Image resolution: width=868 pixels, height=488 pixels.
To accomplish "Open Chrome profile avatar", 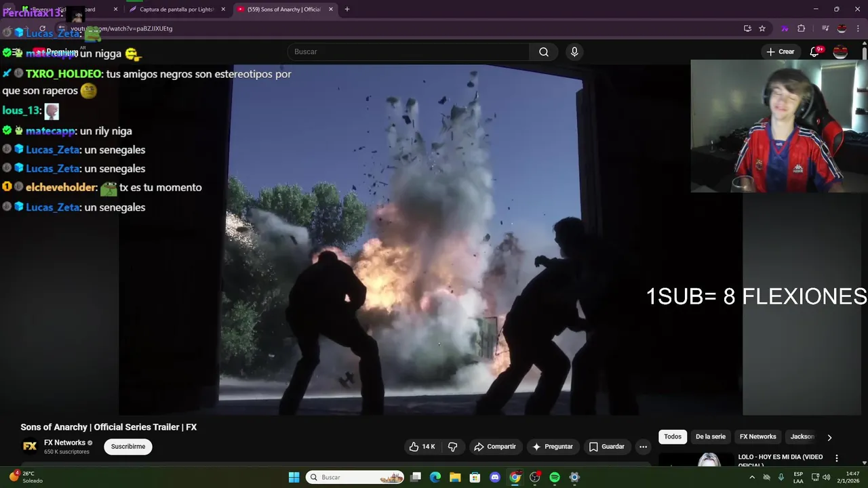I will pyautogui.click(x=842, y=28).
